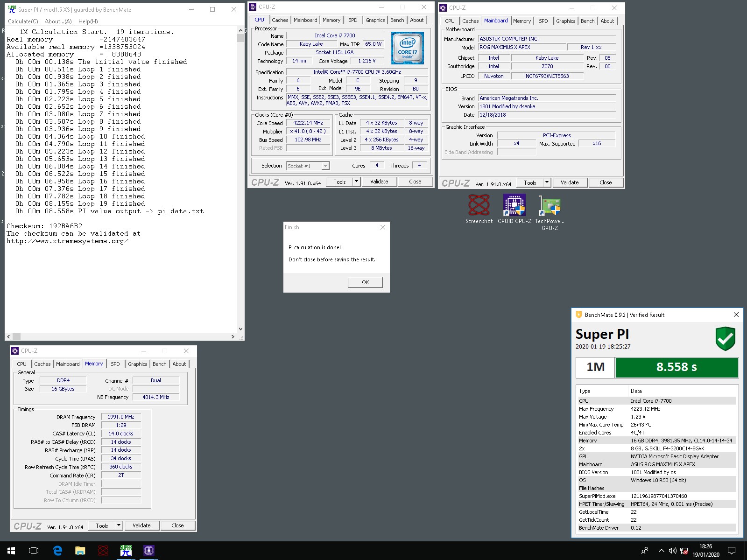Click OK in the Finish dialog
Viewport: 747px width, 560px height.
pyautogui.click(x=366, y=282)
